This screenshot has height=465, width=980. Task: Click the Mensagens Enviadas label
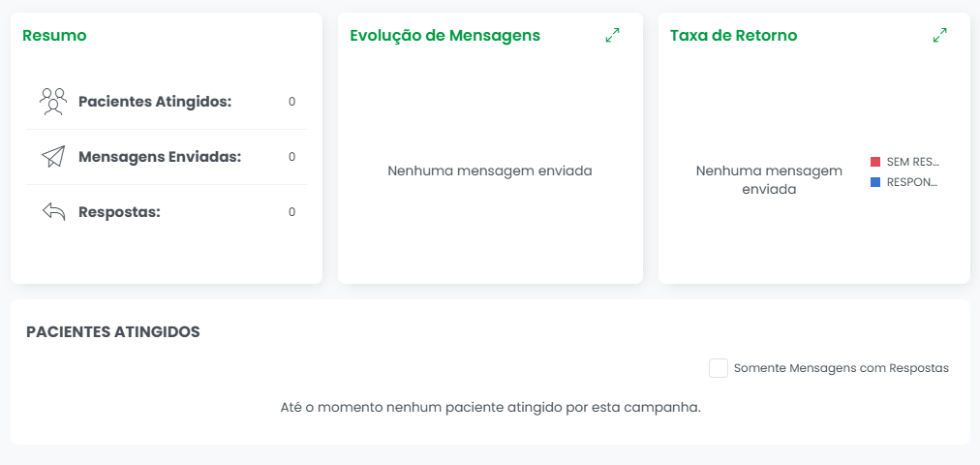click(x=160, y=157)
